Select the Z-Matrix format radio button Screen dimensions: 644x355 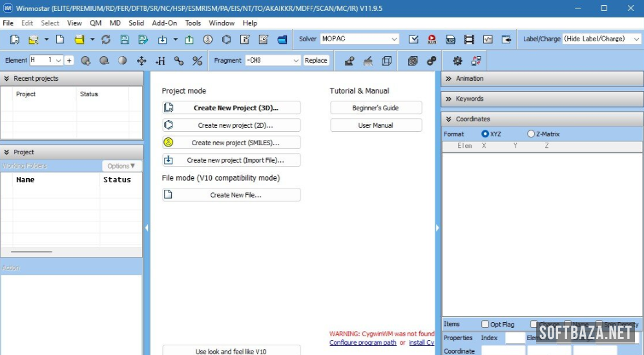pos(531,134)
